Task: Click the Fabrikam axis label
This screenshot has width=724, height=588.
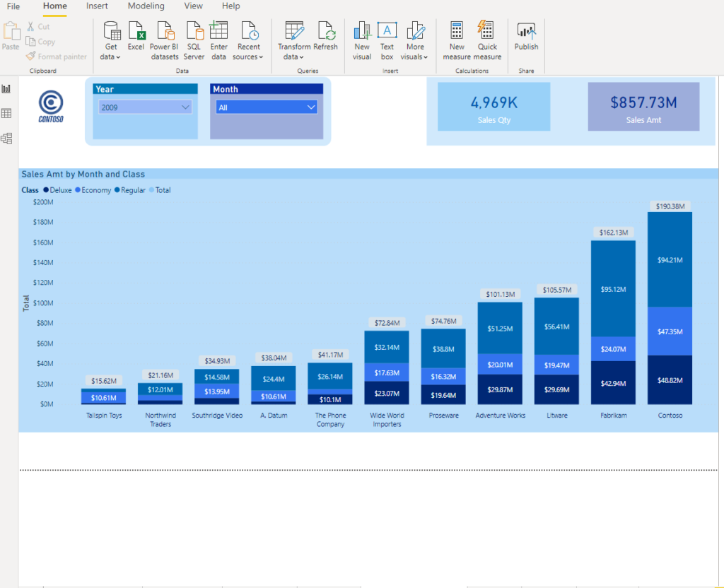Action: (613, 416)
